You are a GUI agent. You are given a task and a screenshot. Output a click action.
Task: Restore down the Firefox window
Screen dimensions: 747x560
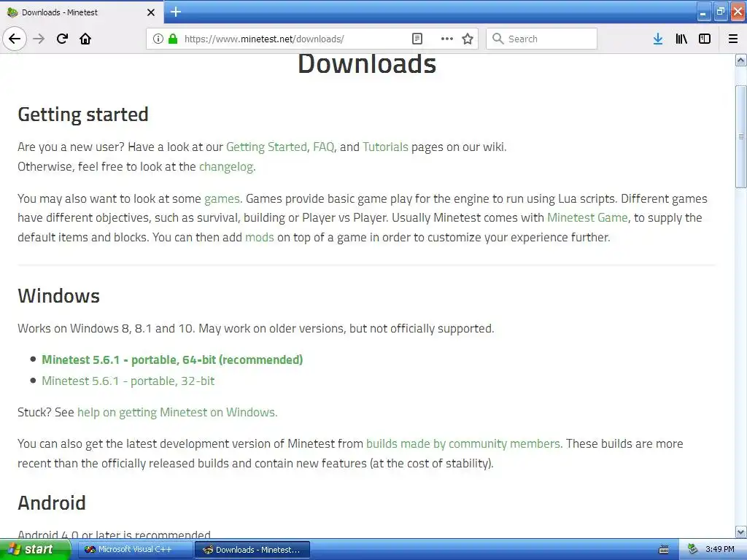click(x=721, y=12)
